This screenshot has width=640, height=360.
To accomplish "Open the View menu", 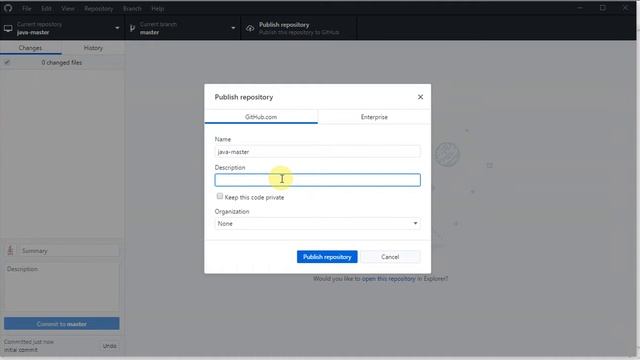I will (x=68, y=8).
